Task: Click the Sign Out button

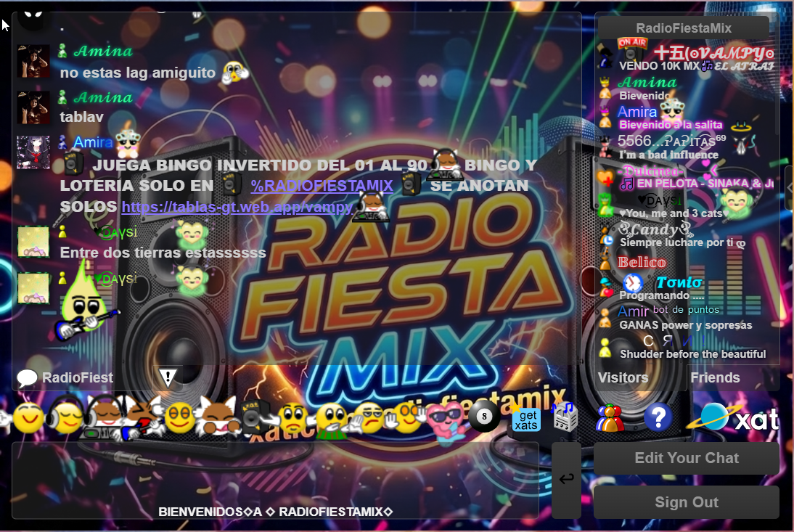Action: coord(687,502)
